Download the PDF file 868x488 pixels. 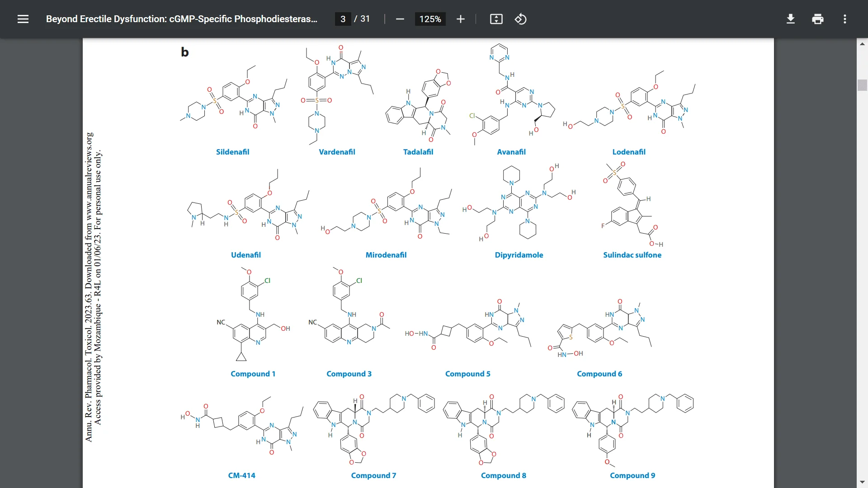[x=791, y=19]
